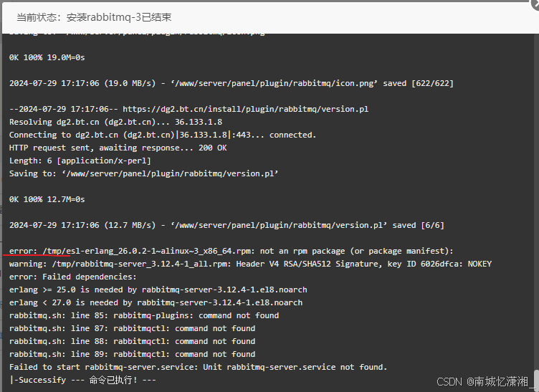Image resolution: width=539 pixels, height=392 pixels.
Task: Click the 'Successify 命令已执行' final line
Action: [x=82, y=380]
